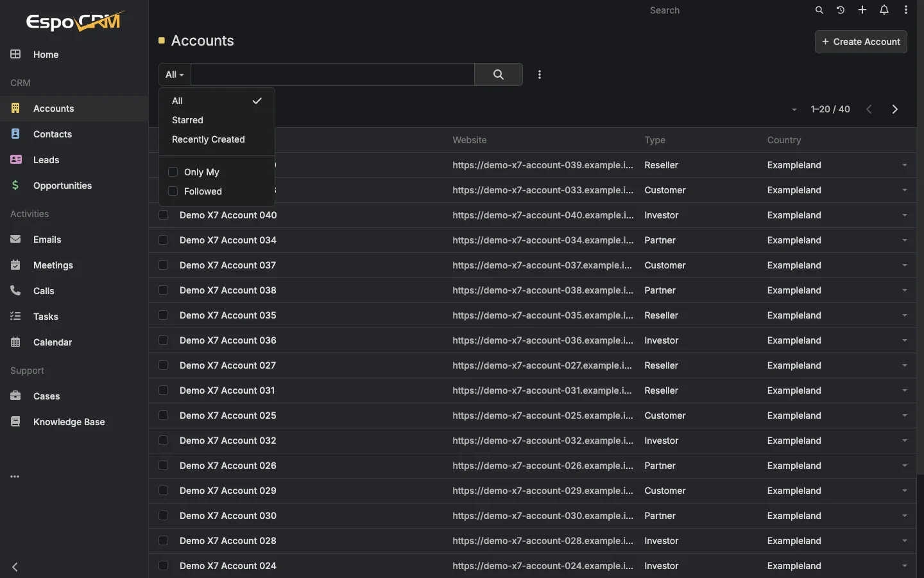Open Meetings from sidebar
The image size is (924, 578).
(x=53, y=265)
